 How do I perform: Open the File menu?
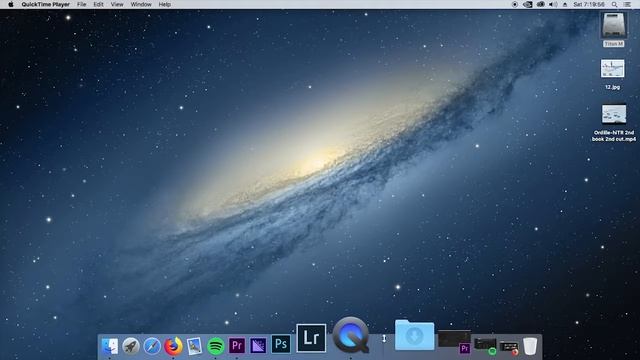(82, 4)
